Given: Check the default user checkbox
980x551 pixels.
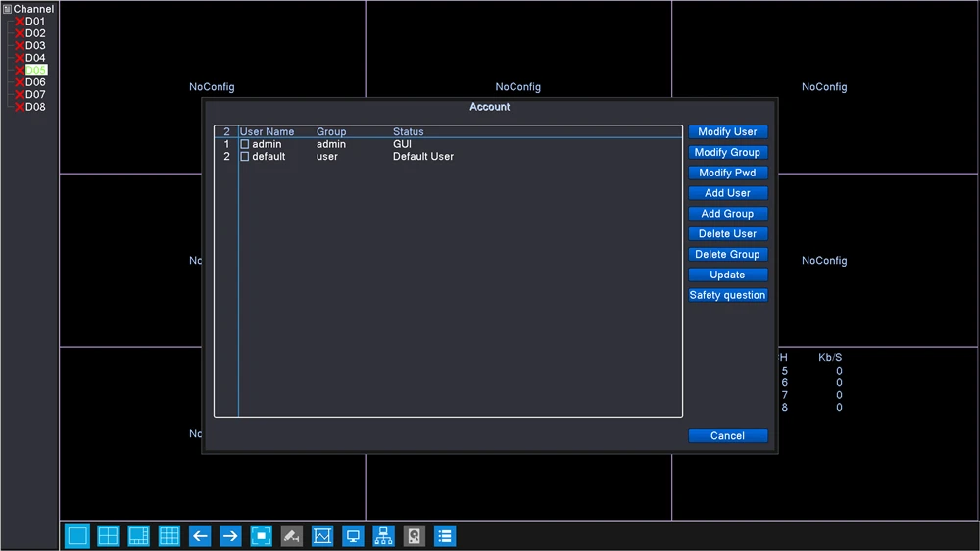Looking at the screenshot, I should point(244,156).
